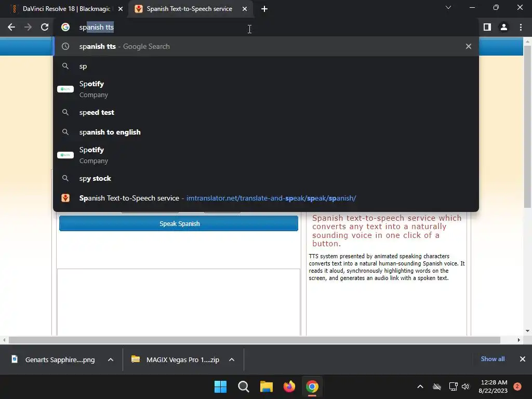The height and width of the screenshot is (399, 532).
Task: Close the downloads bar
Action: [523, 359]
